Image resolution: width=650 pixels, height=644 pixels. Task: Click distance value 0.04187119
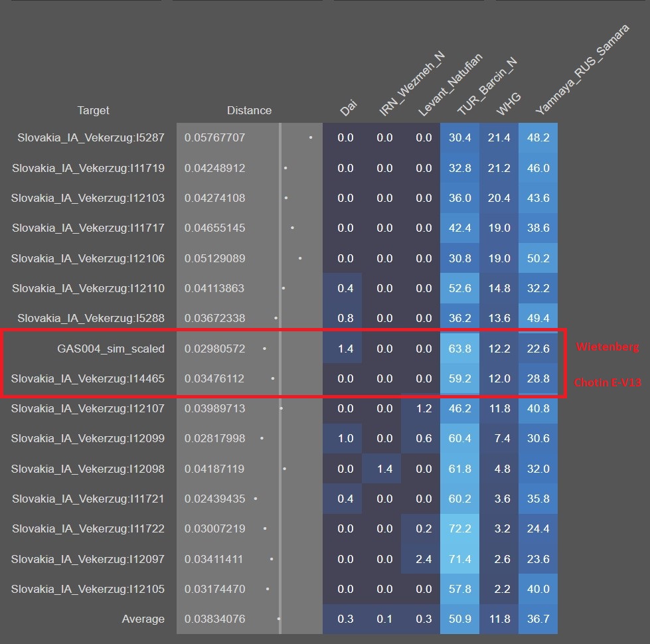click(x=214, y=469)
